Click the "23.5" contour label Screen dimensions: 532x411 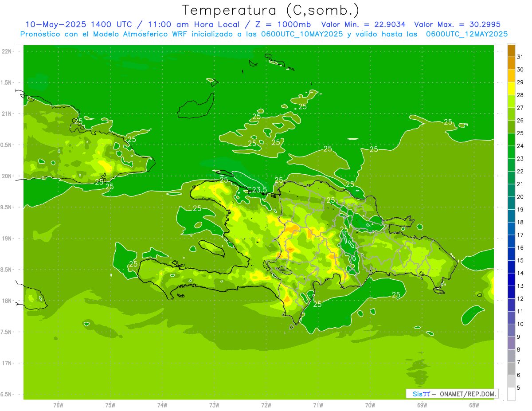coord(259,190)
